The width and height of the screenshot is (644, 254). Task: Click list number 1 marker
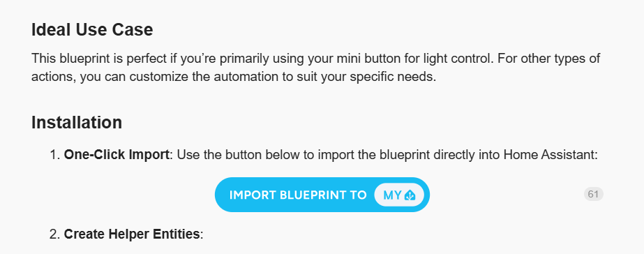(x=54, y=155)
